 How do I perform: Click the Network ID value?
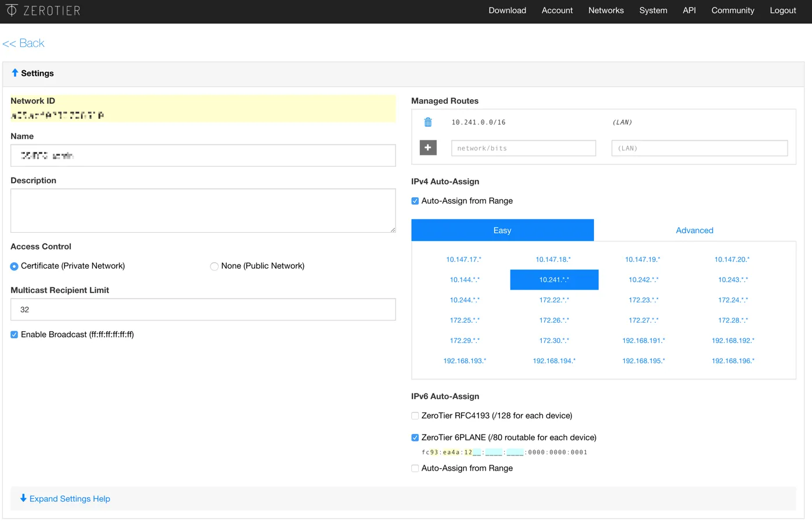pos(57,115)
